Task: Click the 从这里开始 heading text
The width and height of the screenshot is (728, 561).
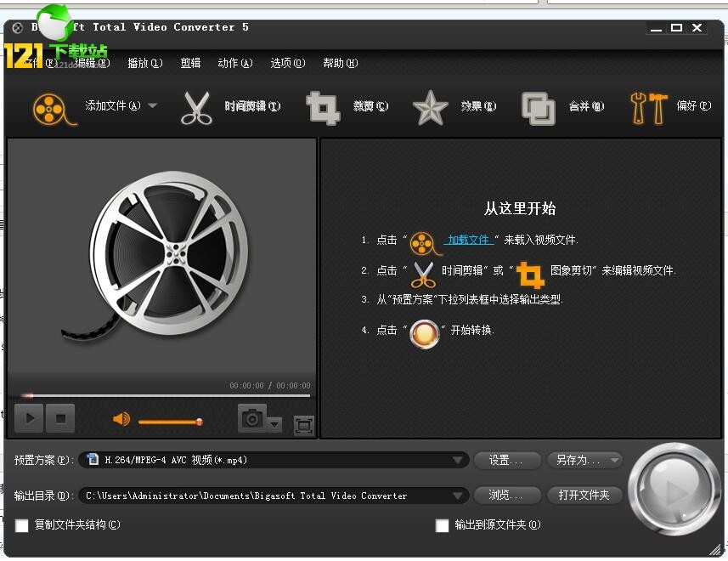Action: (x=520, y=208)
